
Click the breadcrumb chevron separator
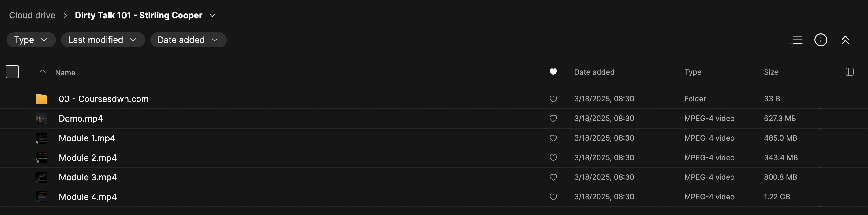tap(65, 16)
